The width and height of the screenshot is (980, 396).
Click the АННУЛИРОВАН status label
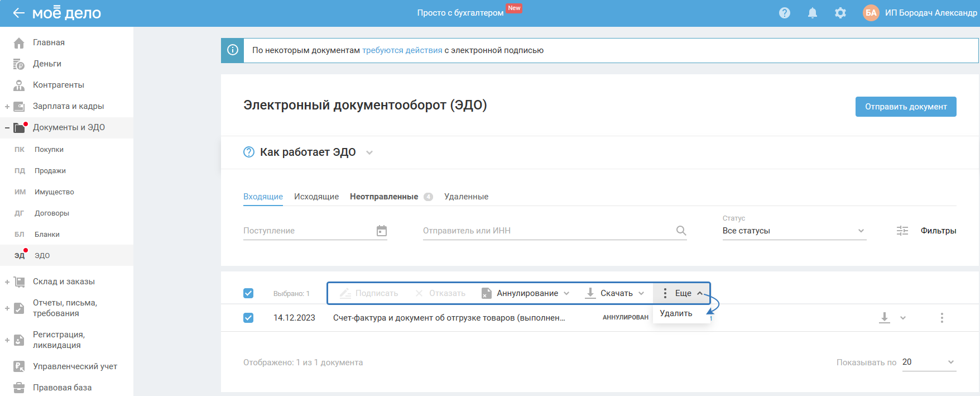point(626,317)
